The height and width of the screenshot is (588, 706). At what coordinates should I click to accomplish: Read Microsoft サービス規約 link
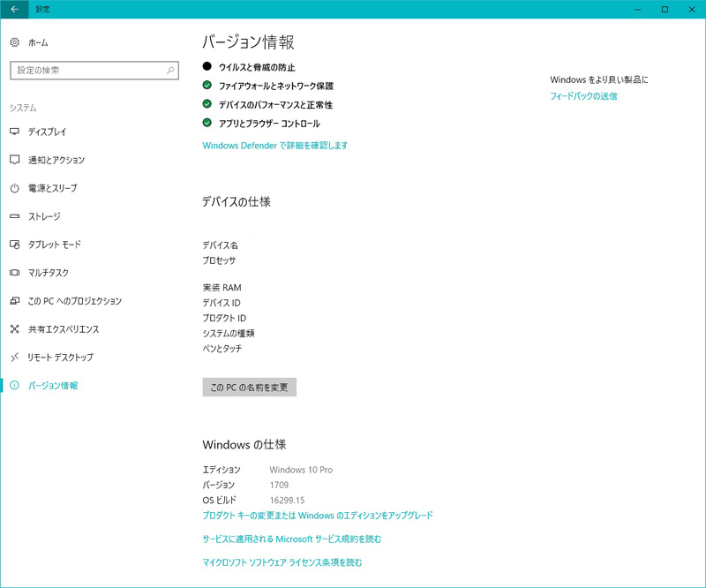pyautogui.click(x=292, y=539)
